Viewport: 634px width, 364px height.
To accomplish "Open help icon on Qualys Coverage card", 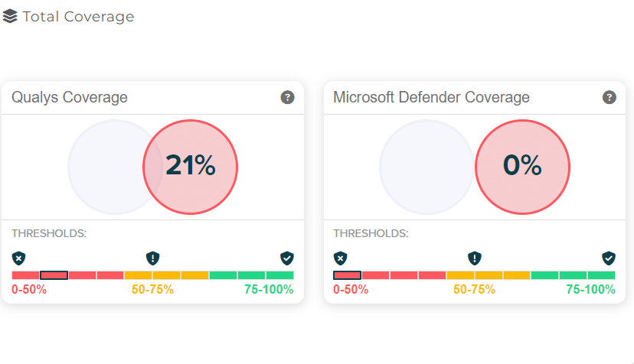I will pyautogui.click(x=287, y=97).
